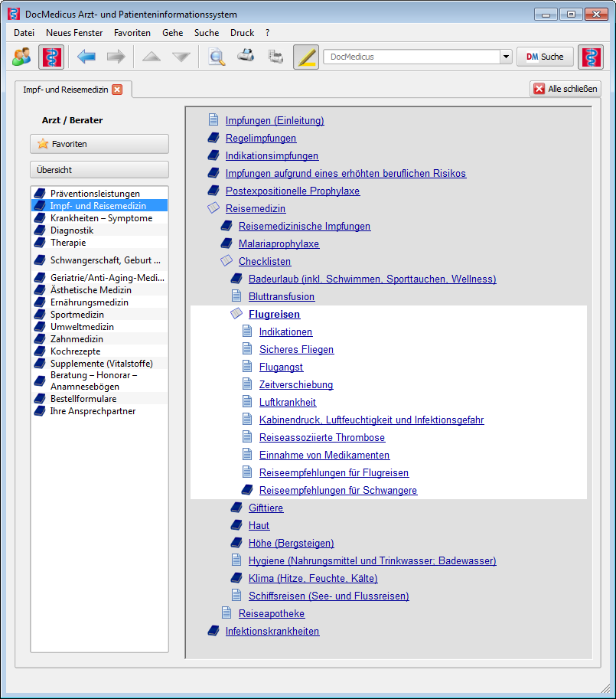616x699 pixels.
Task: Click the DocMedicus logo at toolbar right
Action: (591, 57)
